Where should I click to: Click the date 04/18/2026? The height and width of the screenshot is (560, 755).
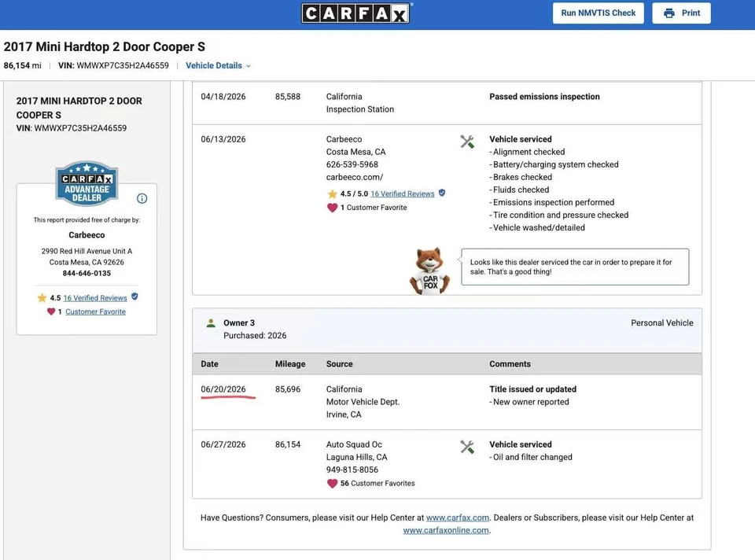click(223, 97)
